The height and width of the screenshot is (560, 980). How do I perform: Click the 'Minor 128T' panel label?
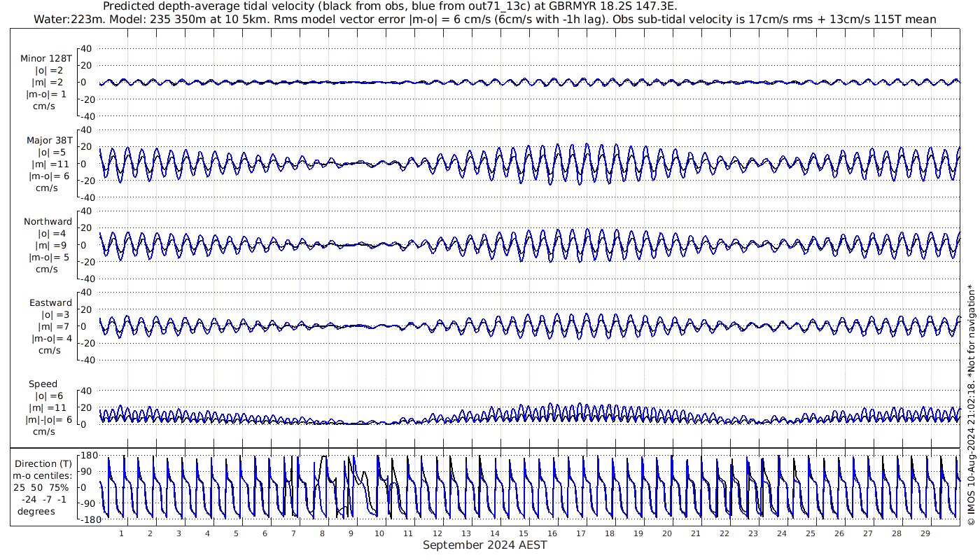[45, 58]
